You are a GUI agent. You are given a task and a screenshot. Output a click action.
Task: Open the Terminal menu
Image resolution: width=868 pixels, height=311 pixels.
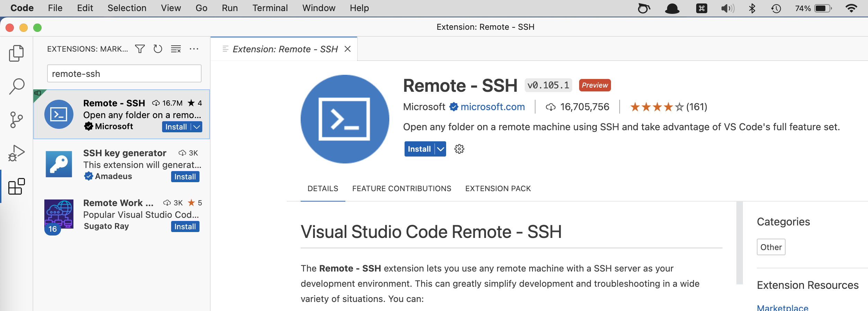coord(270,8)
